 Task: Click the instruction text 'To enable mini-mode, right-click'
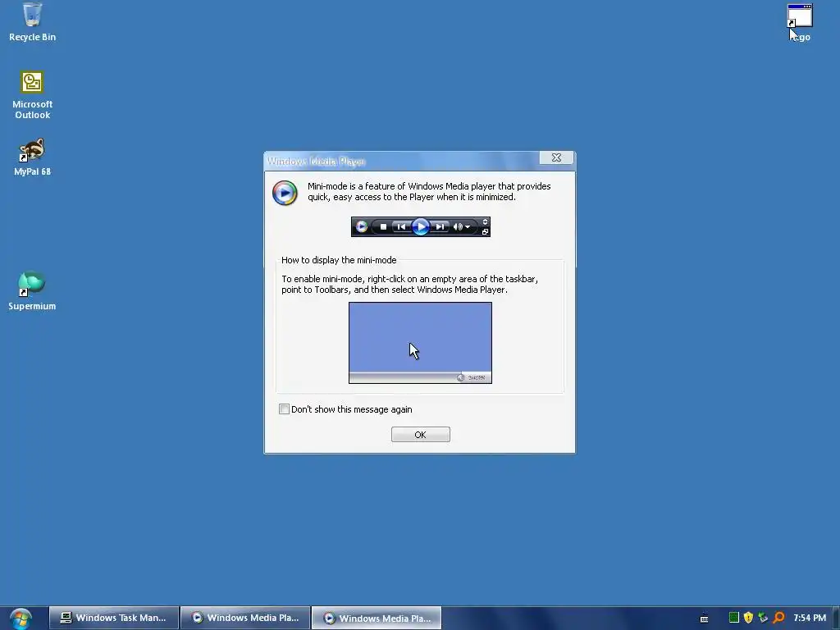tap(410, 285)
